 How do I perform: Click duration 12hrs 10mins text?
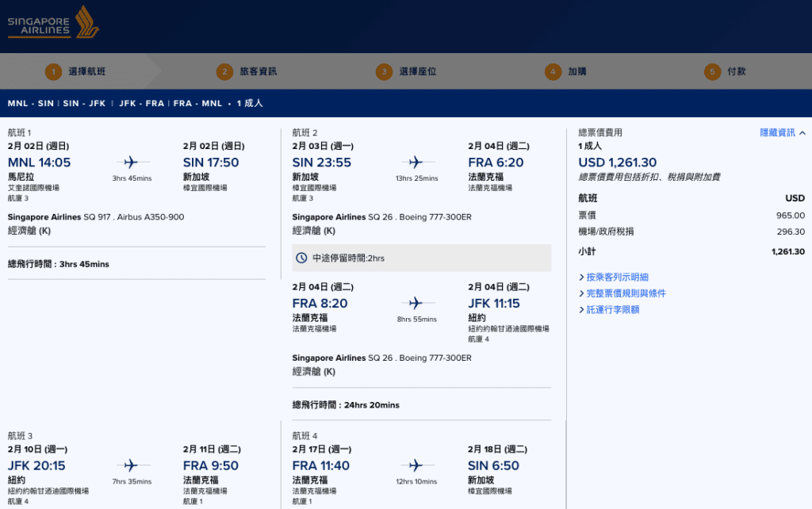click(416, 481)
